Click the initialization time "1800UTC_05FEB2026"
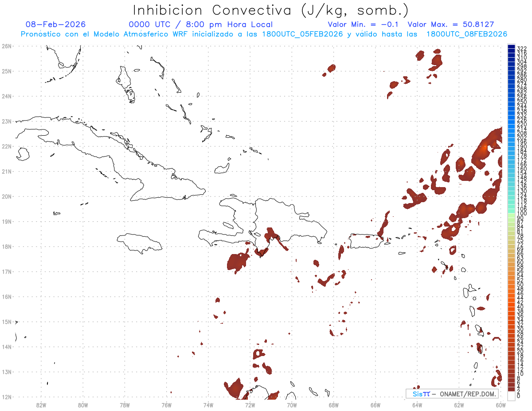Viewport: 532px width, 411px height. click(x=302, y=34)
